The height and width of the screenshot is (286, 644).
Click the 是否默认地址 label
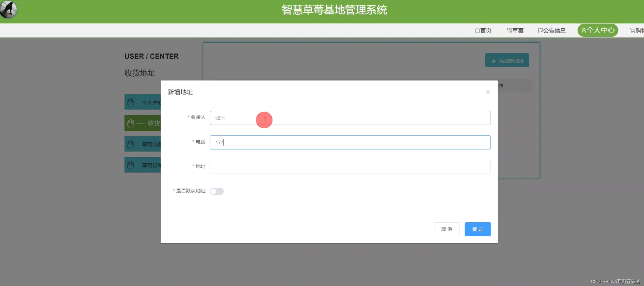(191, 191)
